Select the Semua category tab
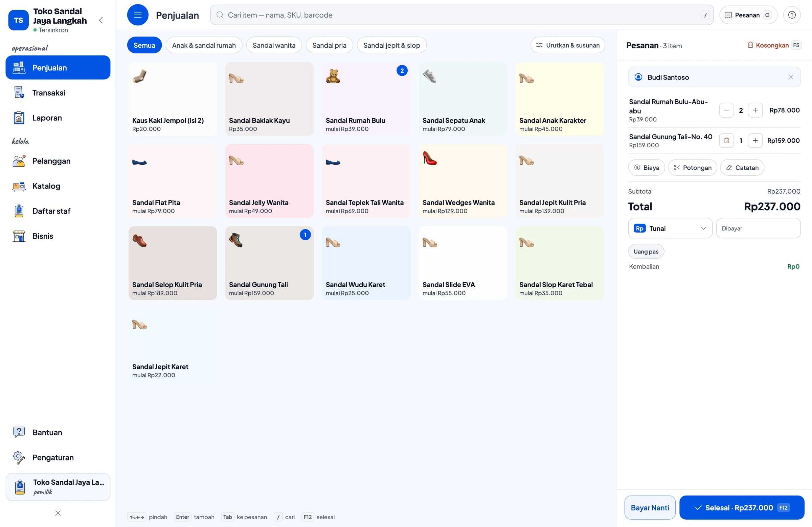Screen dimensions: 812x527 pyautogui.click(x=144, y=45)
